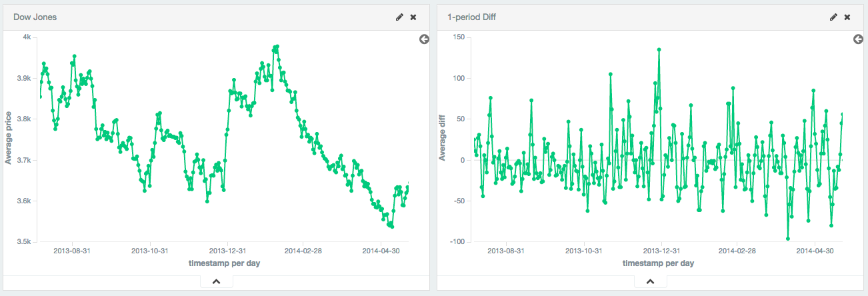Select the highest peak point in 1-period Diff

tap(659, 49)
